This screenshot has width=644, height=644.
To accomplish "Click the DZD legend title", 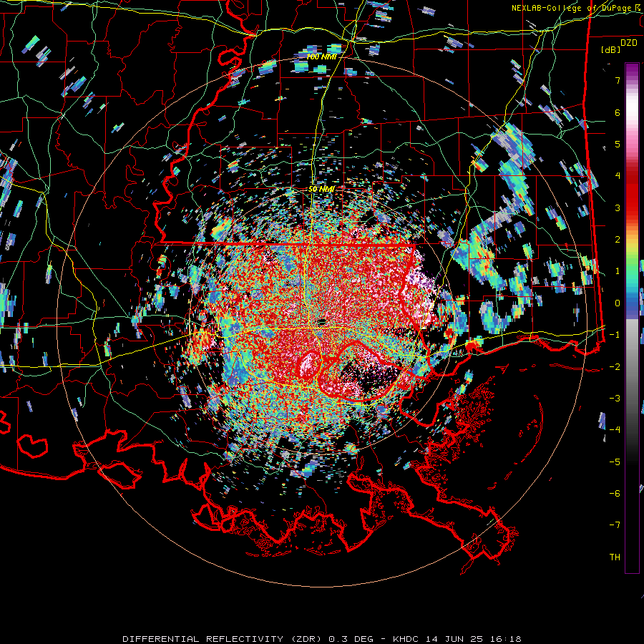I will (628, 43).
